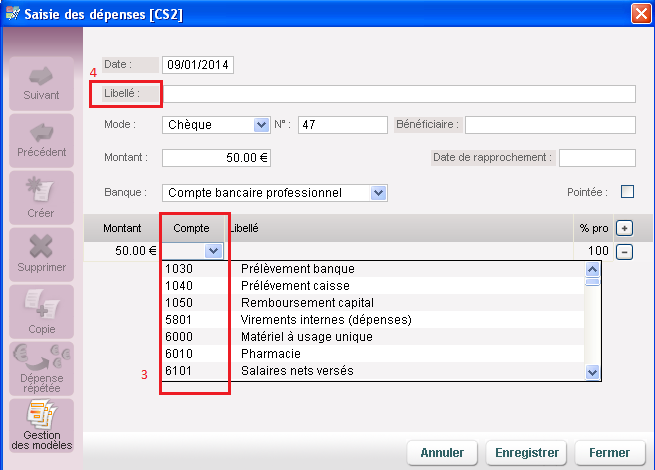The width and height of the screenshot is (655, 470).
Task: Click the cheque N° field containing 47
Action: click(x=343, y=124)
